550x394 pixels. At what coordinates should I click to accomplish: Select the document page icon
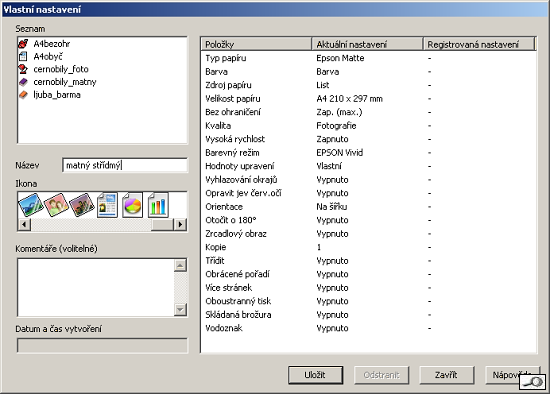click(107, 205)
